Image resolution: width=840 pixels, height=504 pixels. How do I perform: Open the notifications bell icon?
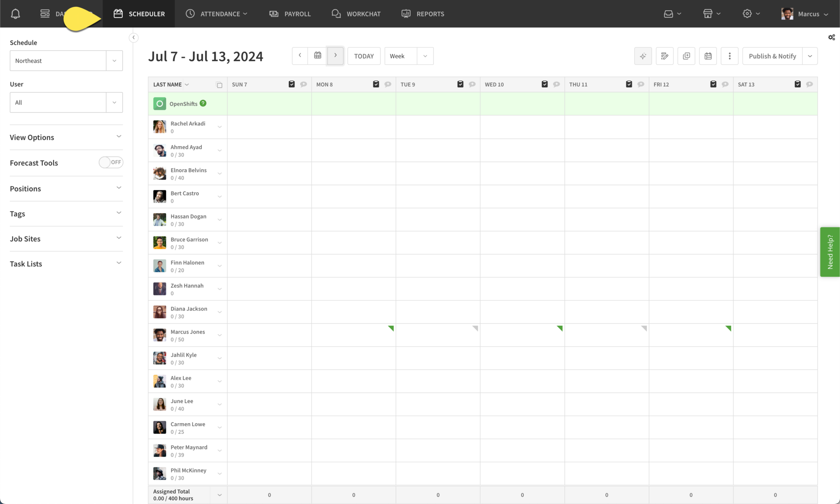tap(15, 14)
